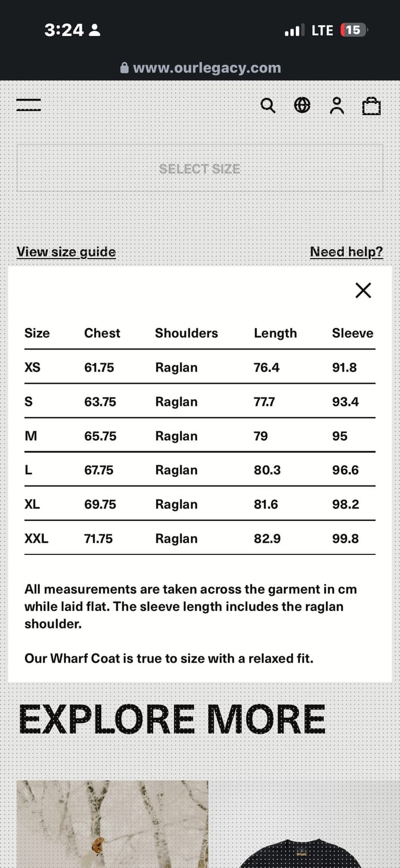The width and height of the screenshot is (400, 868).
Task: Select the XXL size row
Action: (x=199, y=539)
